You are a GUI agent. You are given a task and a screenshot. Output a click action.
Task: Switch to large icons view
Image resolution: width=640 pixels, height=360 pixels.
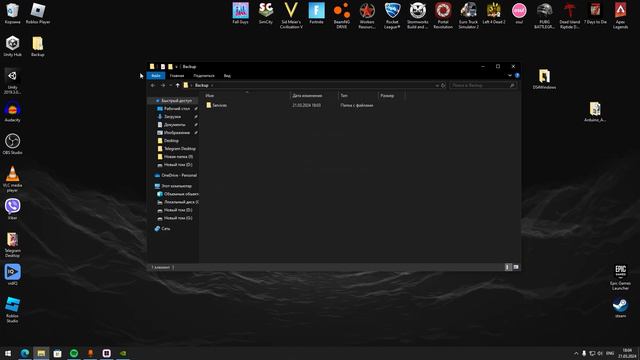click(516, 267)
